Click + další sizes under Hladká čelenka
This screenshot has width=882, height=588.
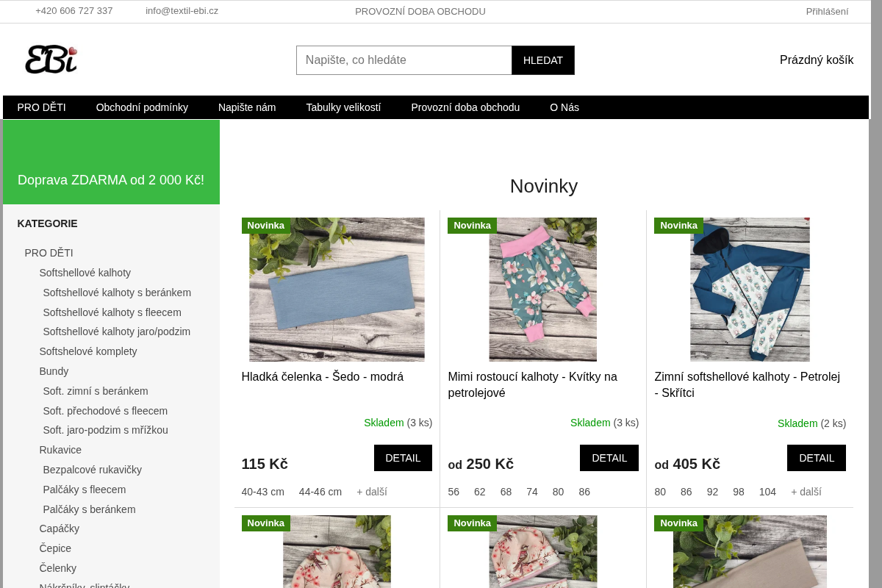(x=372, y=492)
